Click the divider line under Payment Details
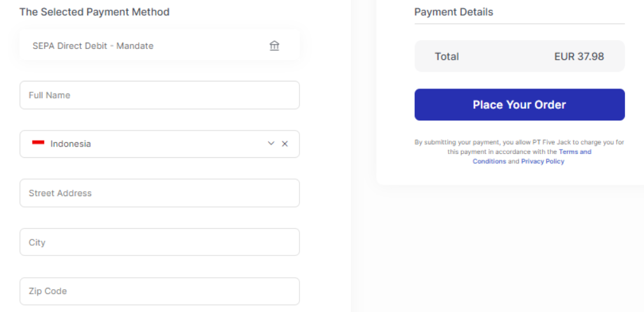The width and height of the screenshot is (644, 312). click(519, 24)
